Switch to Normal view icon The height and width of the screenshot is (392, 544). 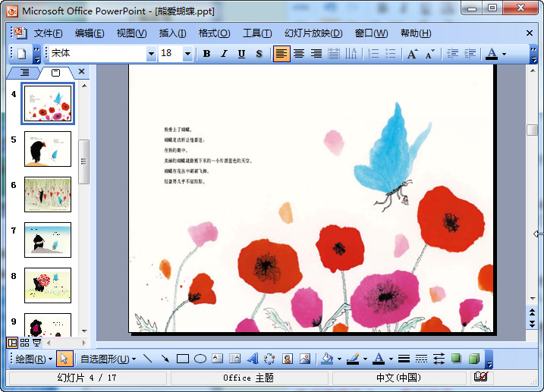(12, 343)
